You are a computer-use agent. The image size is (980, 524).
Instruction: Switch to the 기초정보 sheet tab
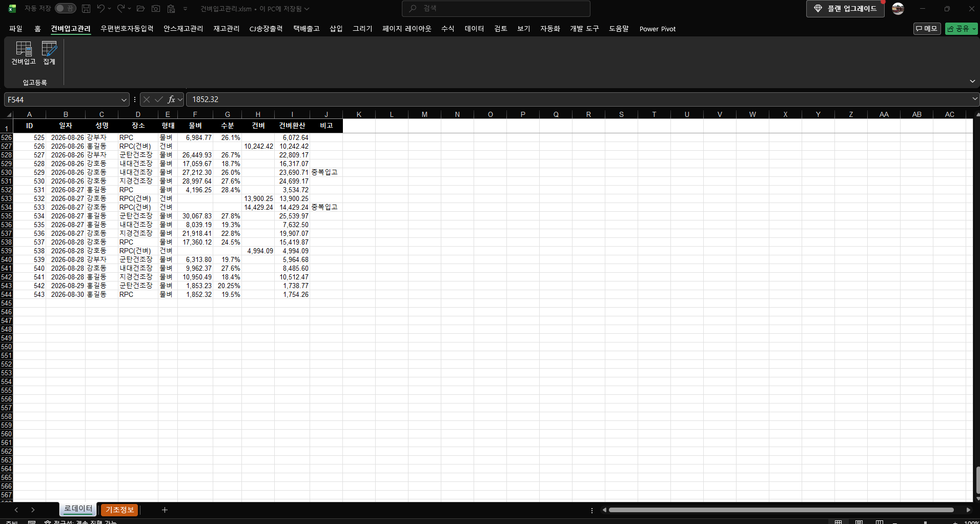(x=119, y=510)
